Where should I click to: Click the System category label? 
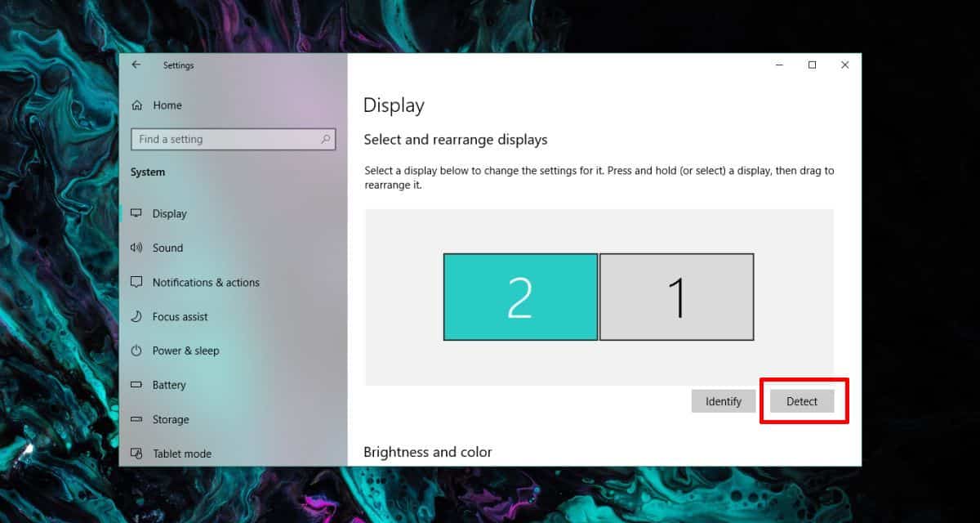coord(148,172)
